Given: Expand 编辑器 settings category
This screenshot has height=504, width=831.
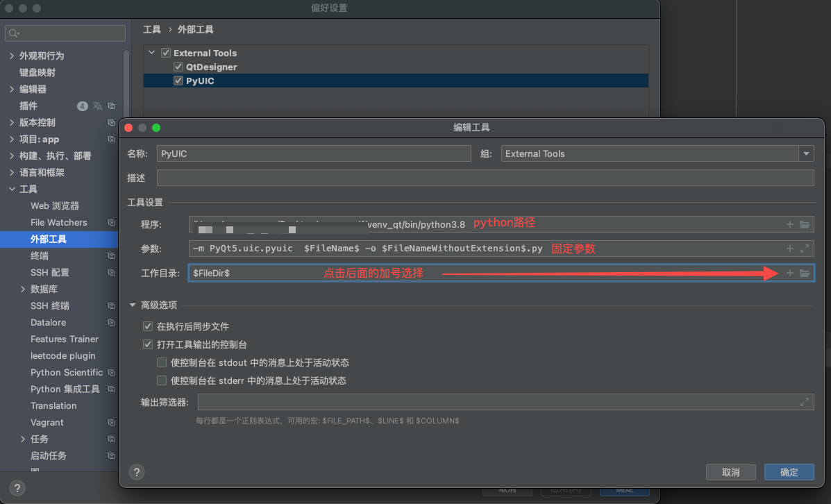Looking at the screenshot, I should click(x=12, y=89).
